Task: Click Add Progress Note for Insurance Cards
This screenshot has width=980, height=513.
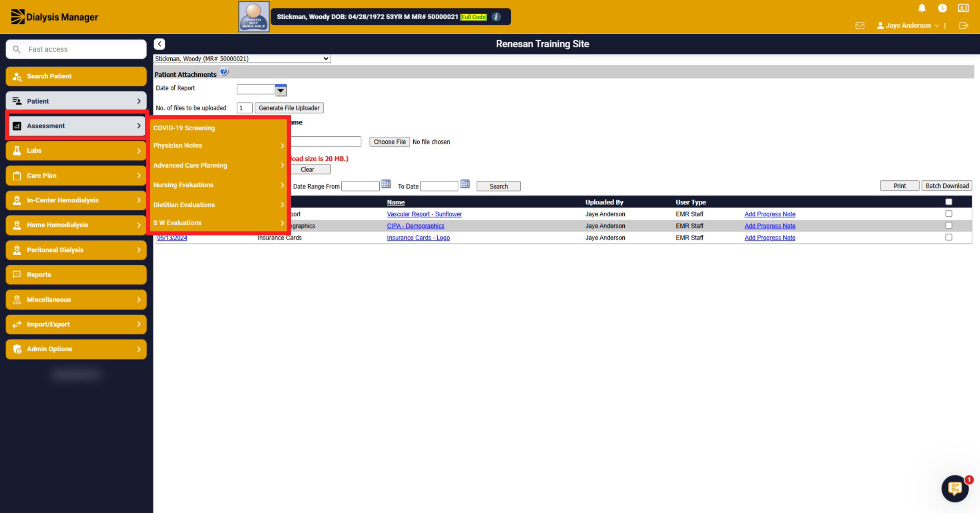Action: (x=770, y=238)
